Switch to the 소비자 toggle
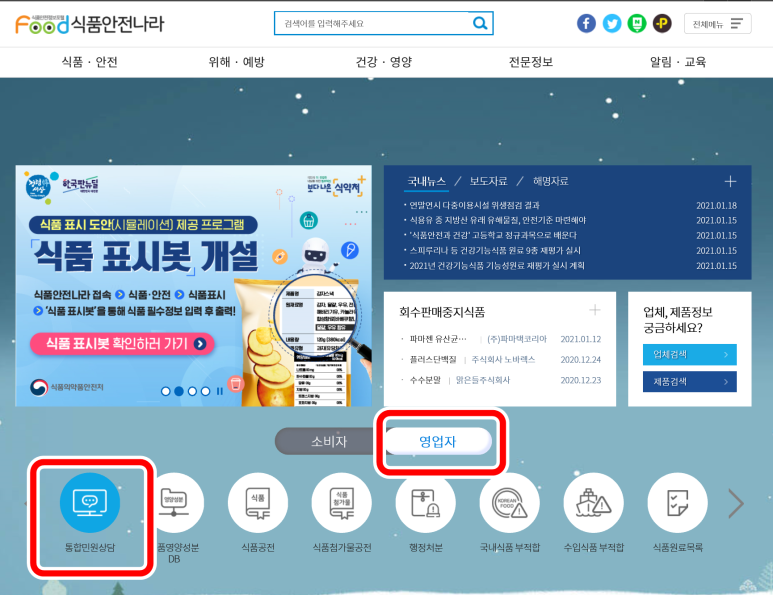The width and height of the screenshot is (773, 595). tap(329, 441)
